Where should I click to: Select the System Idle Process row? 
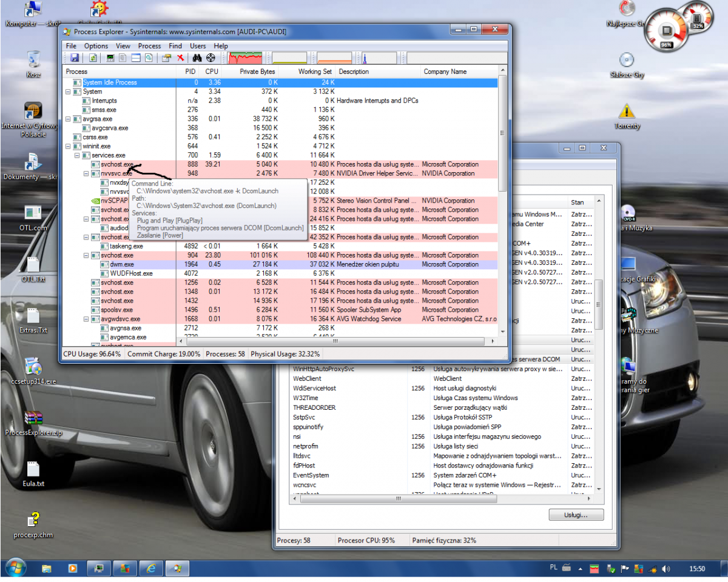tap(280, 82)
